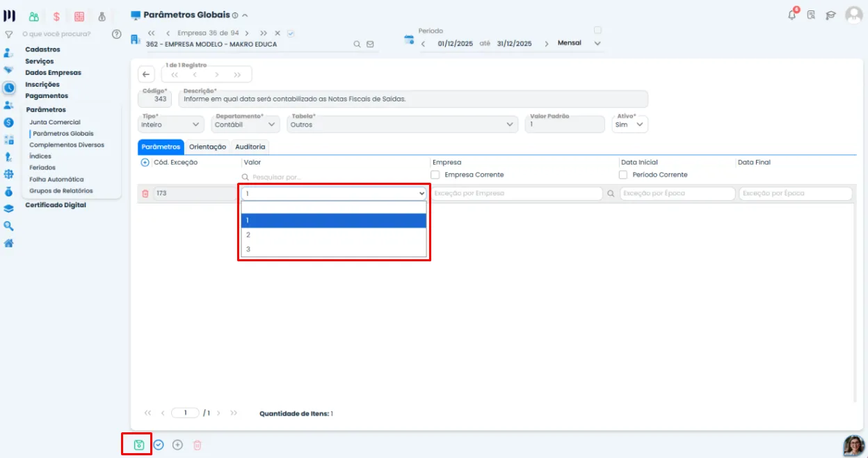This screenshot has width=868, height=458.
Task: Click the green people module icon
Action: (x=33, y=16)
